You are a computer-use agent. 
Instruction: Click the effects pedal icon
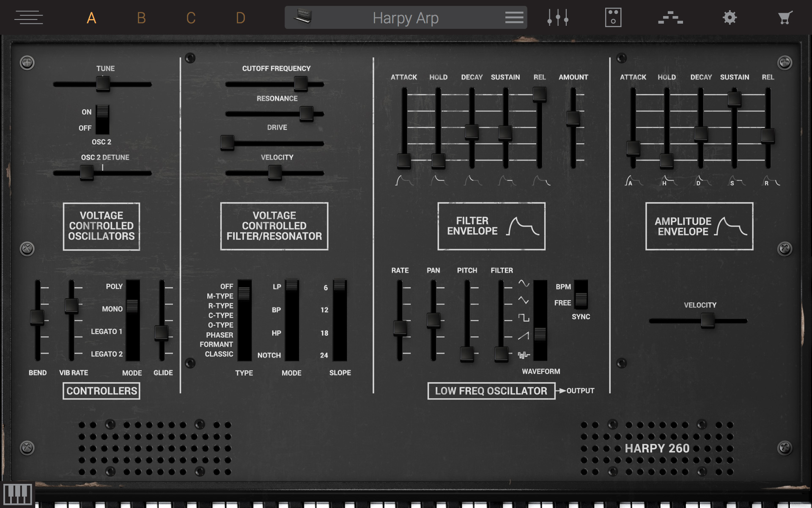pyautogui.click(x=613, y=17)
